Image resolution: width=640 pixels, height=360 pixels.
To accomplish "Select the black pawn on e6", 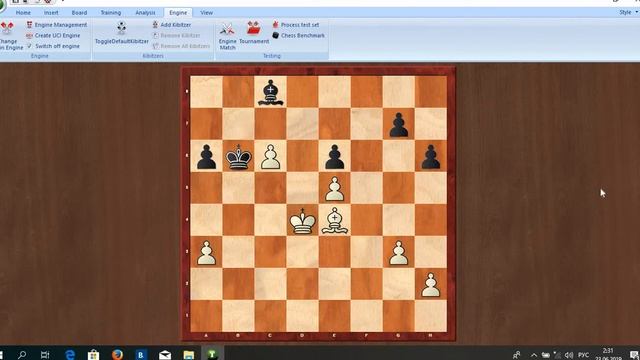I will coord(334,156).
